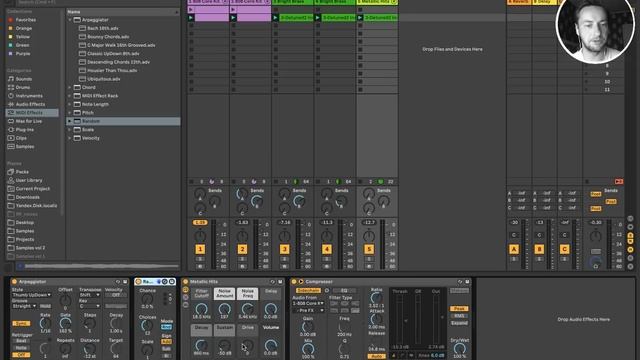This screenshot has width=640, height=360.
Task: Click Arpeggiator save preset icon
Action: click(x=125, y=282)
